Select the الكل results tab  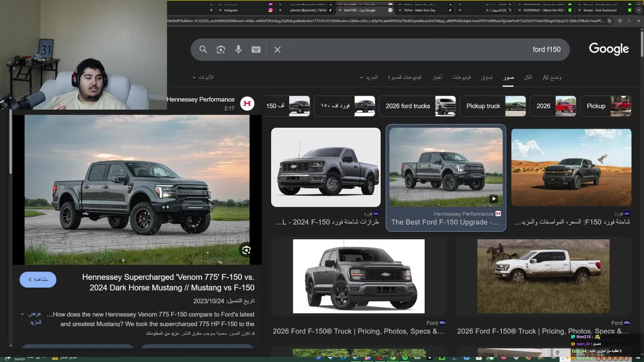pyautogui.click(x=528, y=77)
